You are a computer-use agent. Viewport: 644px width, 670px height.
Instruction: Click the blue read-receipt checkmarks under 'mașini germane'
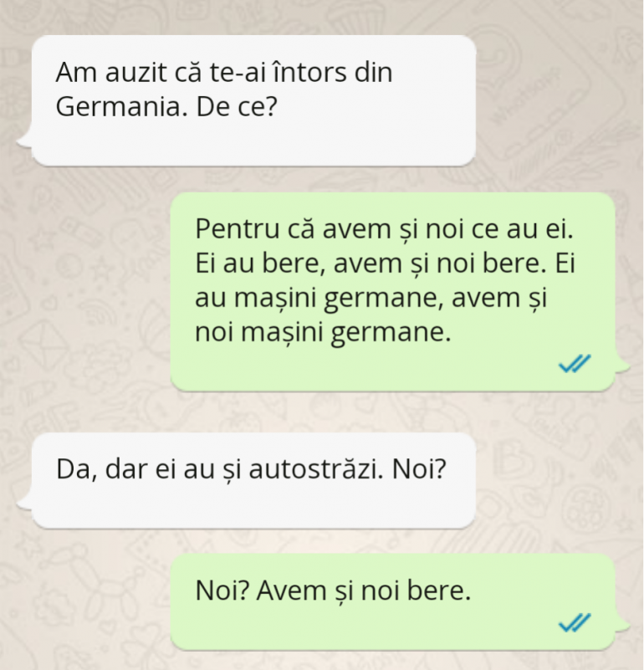tap(575, 364)
